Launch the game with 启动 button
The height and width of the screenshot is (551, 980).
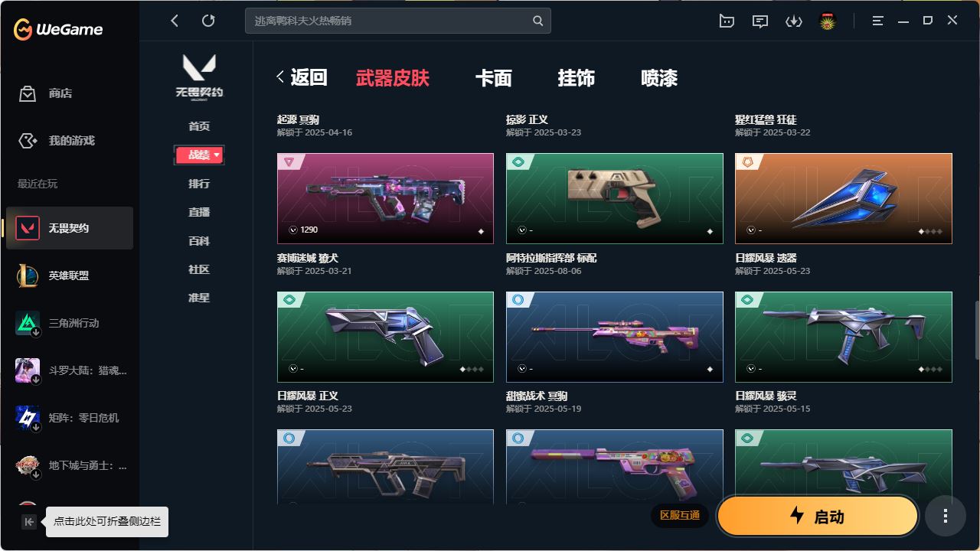tap(818, 516)
